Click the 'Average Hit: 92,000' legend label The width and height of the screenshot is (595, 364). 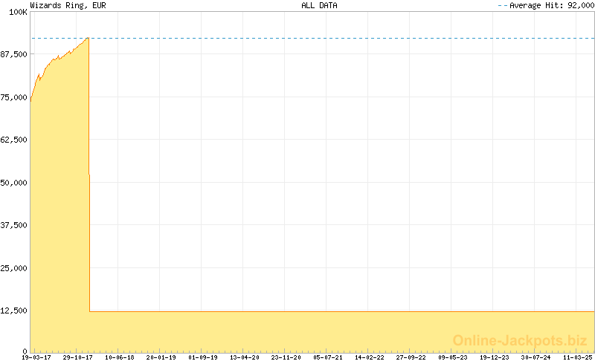[550, 5]
